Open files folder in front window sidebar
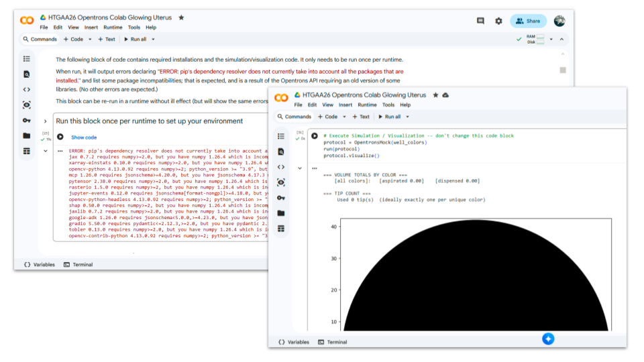644x362 pixels. (281, 213)
